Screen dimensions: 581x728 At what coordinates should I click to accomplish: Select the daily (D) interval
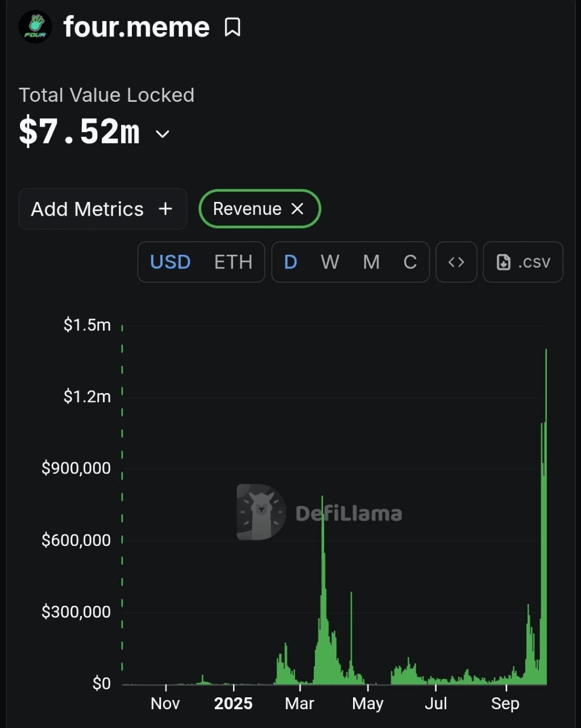click(290, 262)
